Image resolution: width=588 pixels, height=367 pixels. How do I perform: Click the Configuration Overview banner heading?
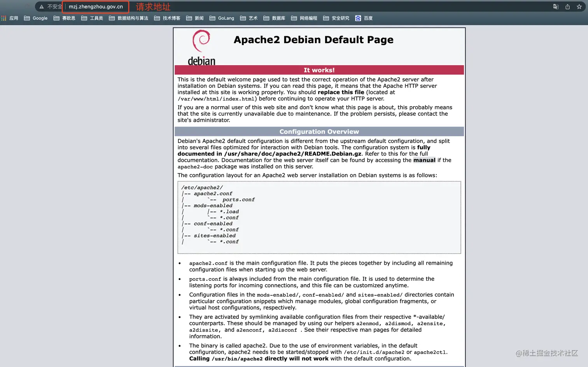click(x=319, y=132)
